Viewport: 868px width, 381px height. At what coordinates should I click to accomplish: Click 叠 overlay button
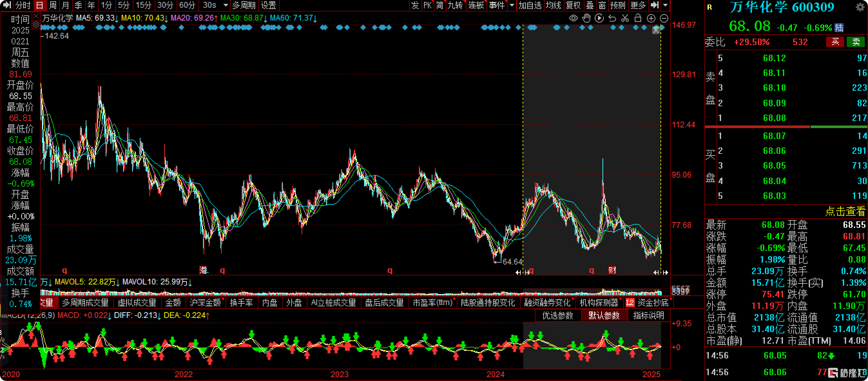click(590, 5)
